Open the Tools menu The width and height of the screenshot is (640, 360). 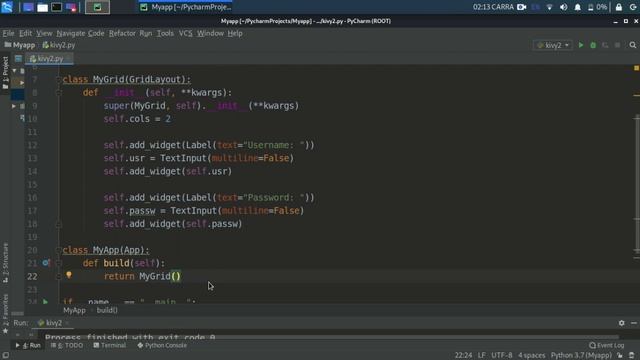pos(165,33)
